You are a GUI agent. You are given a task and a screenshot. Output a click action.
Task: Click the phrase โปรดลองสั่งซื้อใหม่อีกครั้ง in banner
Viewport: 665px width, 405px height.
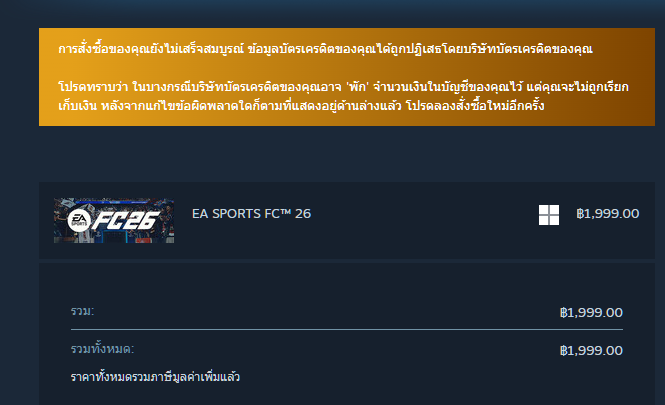(x=475, y=106)
